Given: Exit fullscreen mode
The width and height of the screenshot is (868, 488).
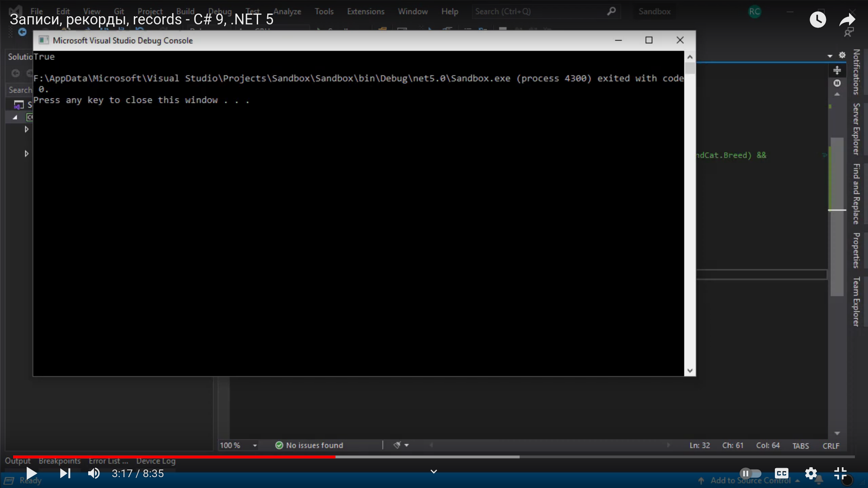Looking at the screenshot, I should click(840, 473).
